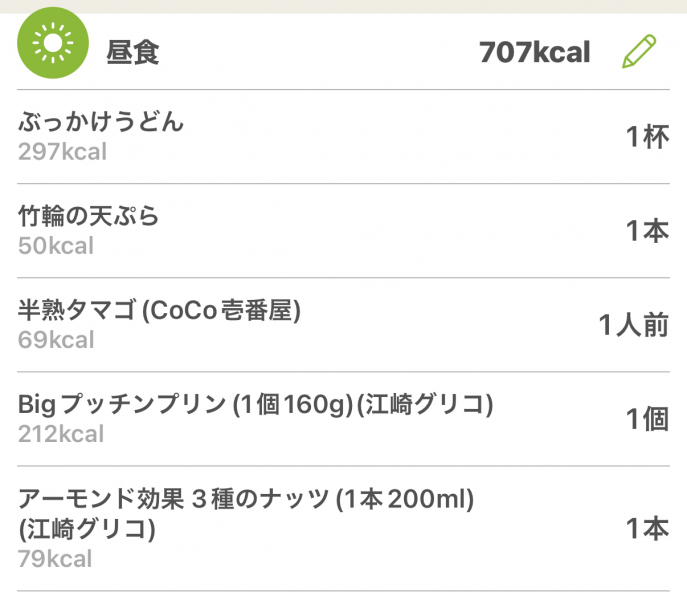Change the 1本 quantity for アーモンド効果
Image resolution: width=687 pixels, height=600 pixels.
pos(647,528)
